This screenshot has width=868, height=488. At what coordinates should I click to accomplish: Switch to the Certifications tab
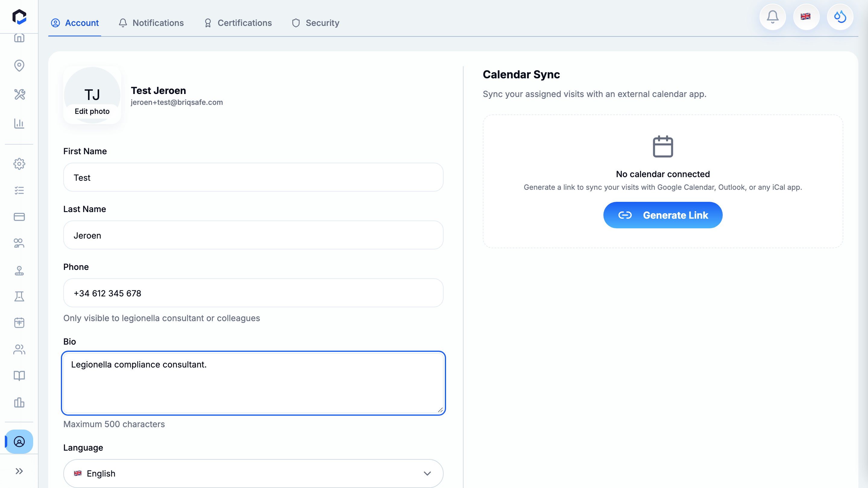(x=238, y=23)
